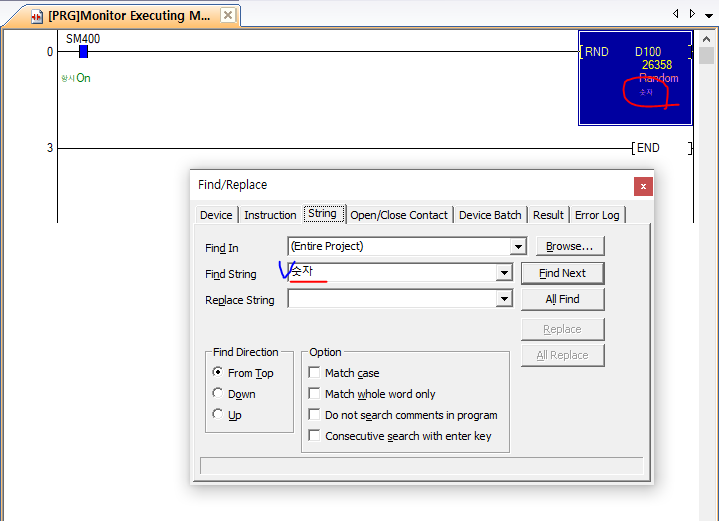This screenshot has width=719, height=521.
Task: Select the Down find direction
Action: pyautogui.click(x=218, y=393)
